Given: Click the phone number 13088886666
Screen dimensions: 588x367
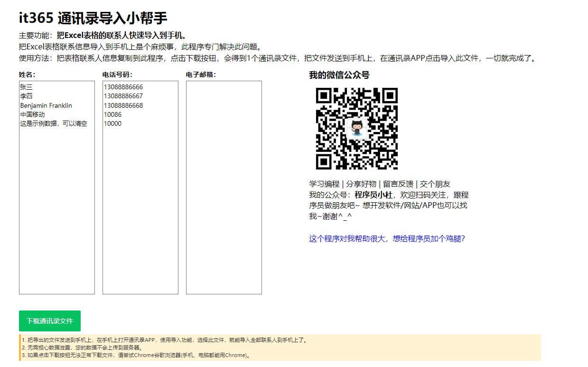Looking at the screenshot, I should (x=124, y=87).
